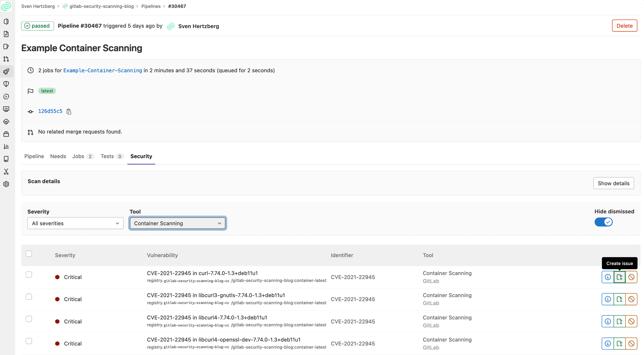Open the 126d55c5 commit link
Image resolution: width=644 pixels, height=355 pixels.
50,111
